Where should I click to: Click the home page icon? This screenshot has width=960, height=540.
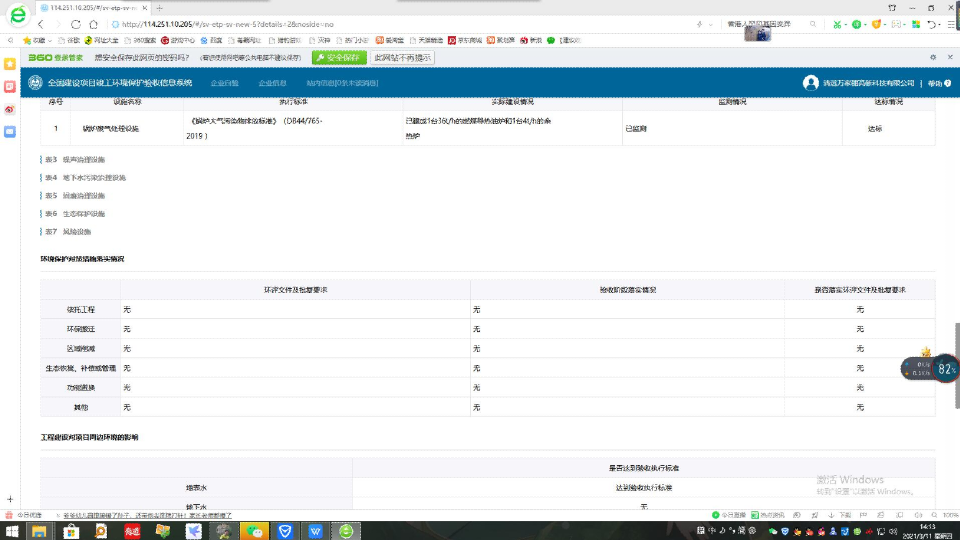(93, 23)
